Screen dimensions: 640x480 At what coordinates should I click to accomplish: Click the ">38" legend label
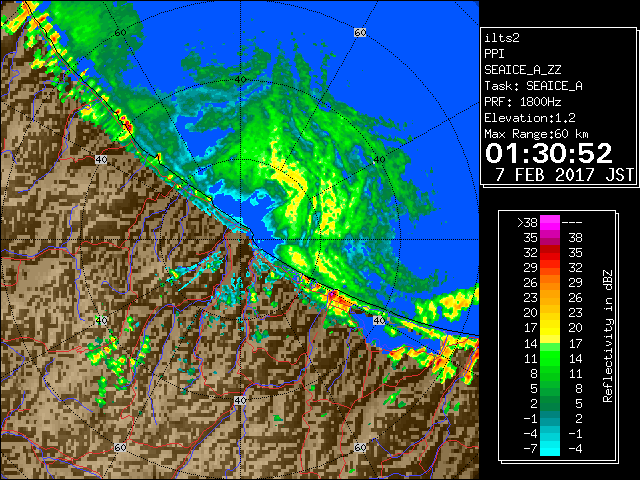(527, 223)
